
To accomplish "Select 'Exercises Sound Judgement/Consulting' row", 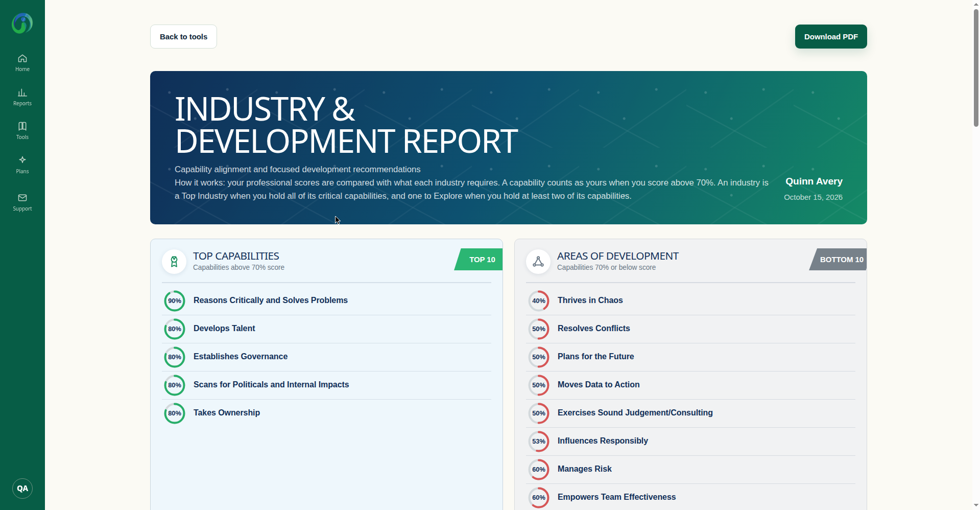I will (690, 413).
